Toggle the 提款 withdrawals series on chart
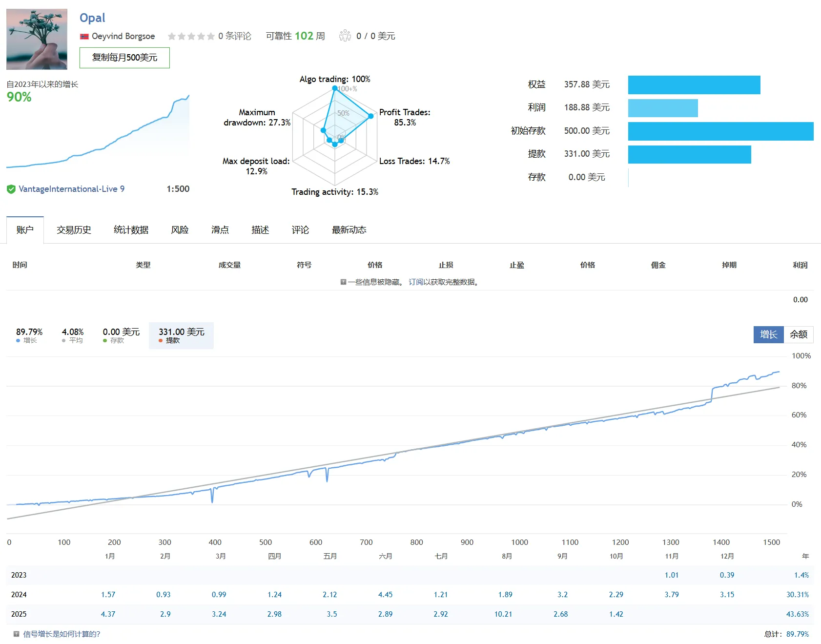 181,335
